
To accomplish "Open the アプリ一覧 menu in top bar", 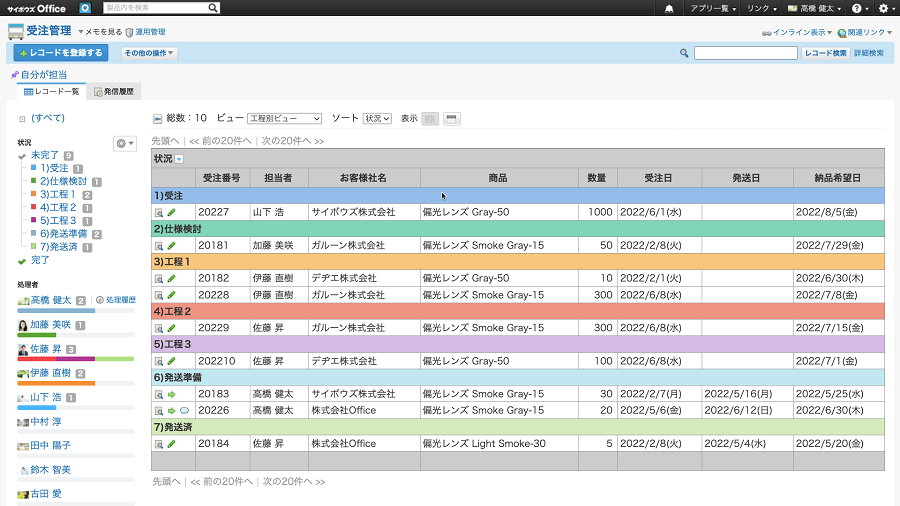I will pyautogui.click(x=714, y=8).
